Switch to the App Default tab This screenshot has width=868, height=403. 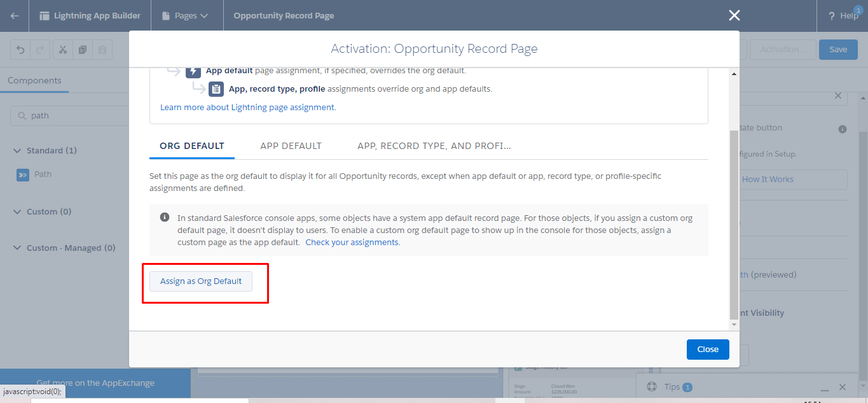click(291, 146)
